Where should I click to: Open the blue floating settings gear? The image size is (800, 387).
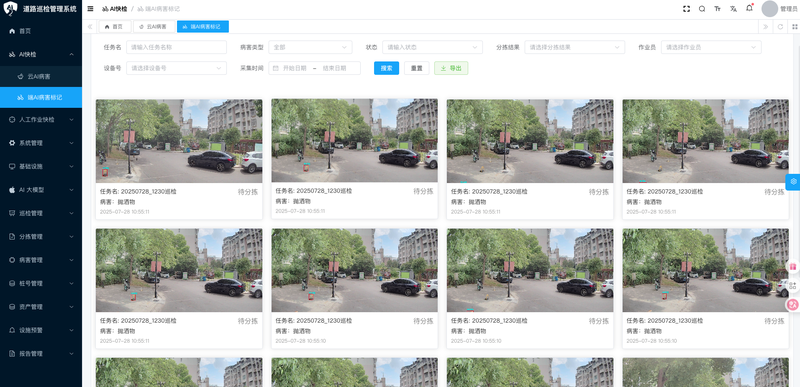coord(793,182)
